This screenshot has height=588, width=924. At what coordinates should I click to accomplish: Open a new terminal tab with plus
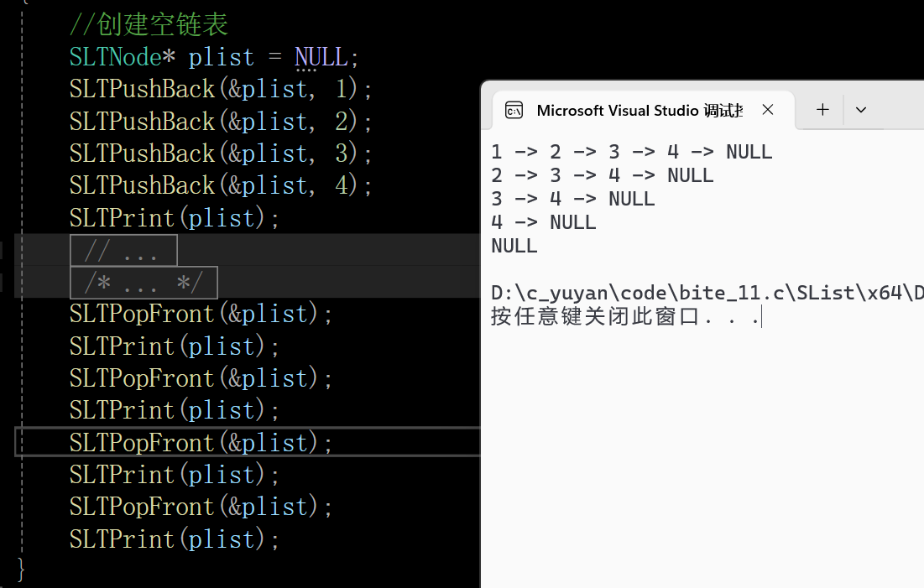[x=822, y=110]
